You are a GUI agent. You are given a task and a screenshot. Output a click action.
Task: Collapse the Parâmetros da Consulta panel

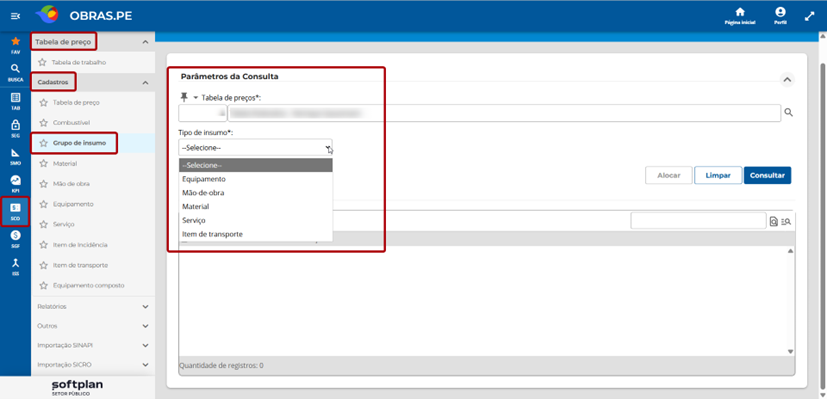(x=787, y=80)
